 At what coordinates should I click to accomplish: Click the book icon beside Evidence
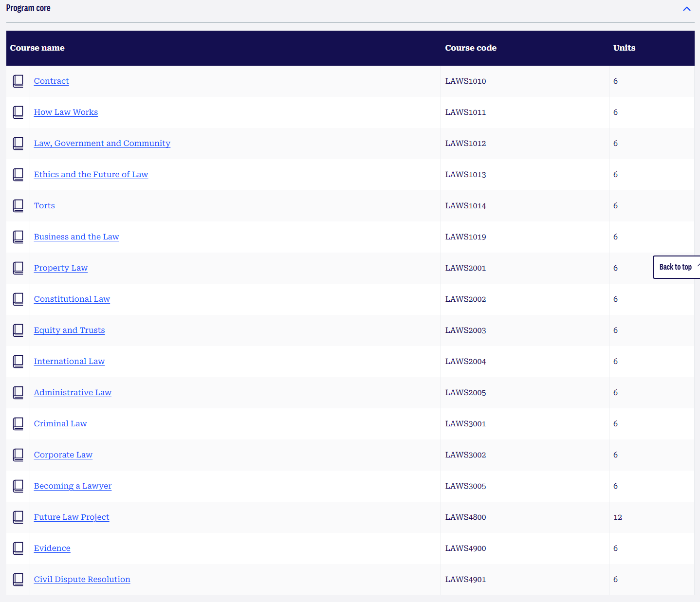(x=18, y=548)
